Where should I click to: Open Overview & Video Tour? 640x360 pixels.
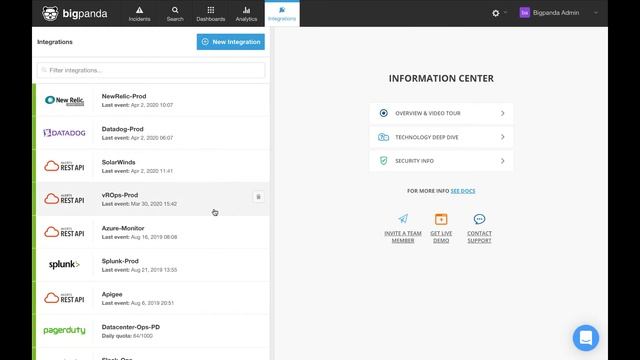441,113
